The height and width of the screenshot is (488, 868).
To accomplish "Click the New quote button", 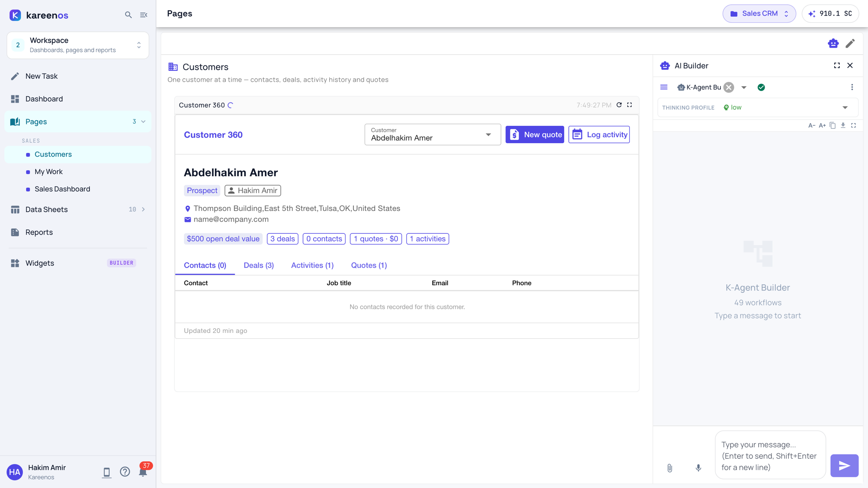I will click(535, 135).
